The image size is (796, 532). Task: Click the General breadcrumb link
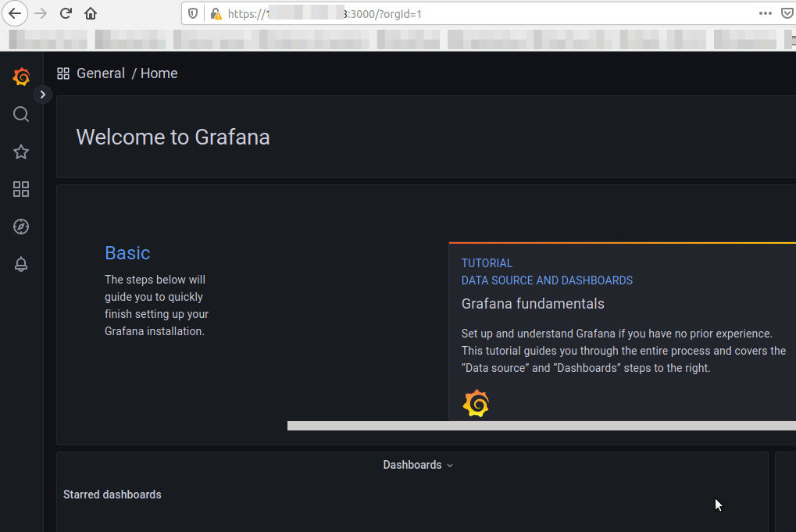click(x=100, y=73)
